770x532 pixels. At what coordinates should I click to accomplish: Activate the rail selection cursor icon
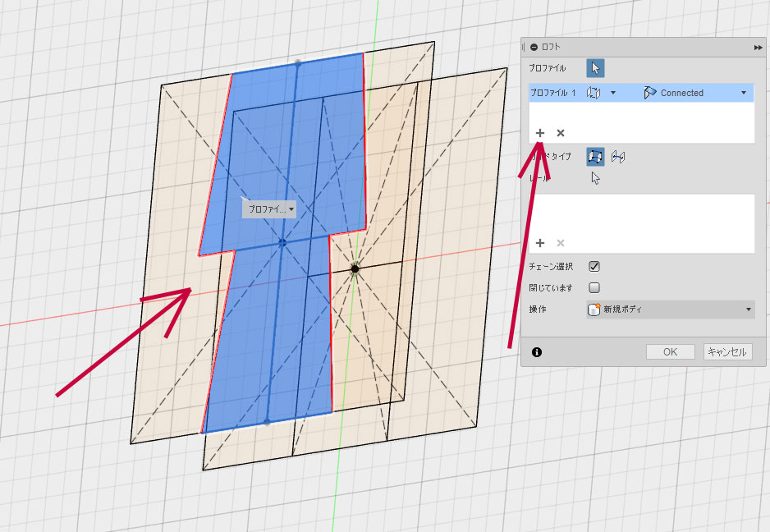click(x=595, y=177)
